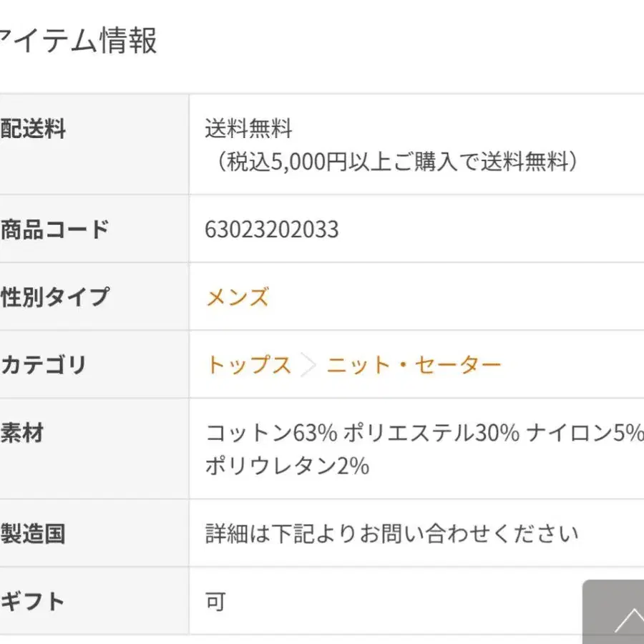Click the 性別タイプ row label
Screen dimensions: 644x644
click(x=54, y=296)
